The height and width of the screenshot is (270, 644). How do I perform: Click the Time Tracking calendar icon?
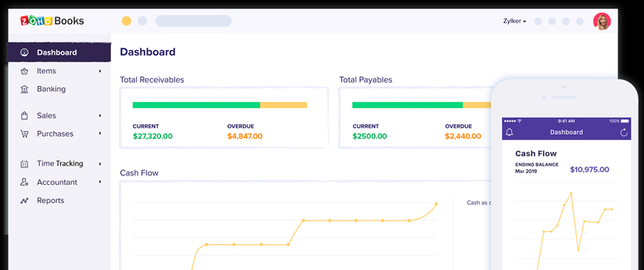click(24, 163)
